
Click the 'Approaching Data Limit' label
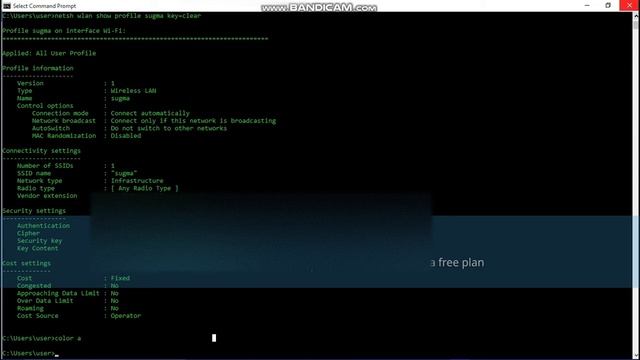pos(58,293)
